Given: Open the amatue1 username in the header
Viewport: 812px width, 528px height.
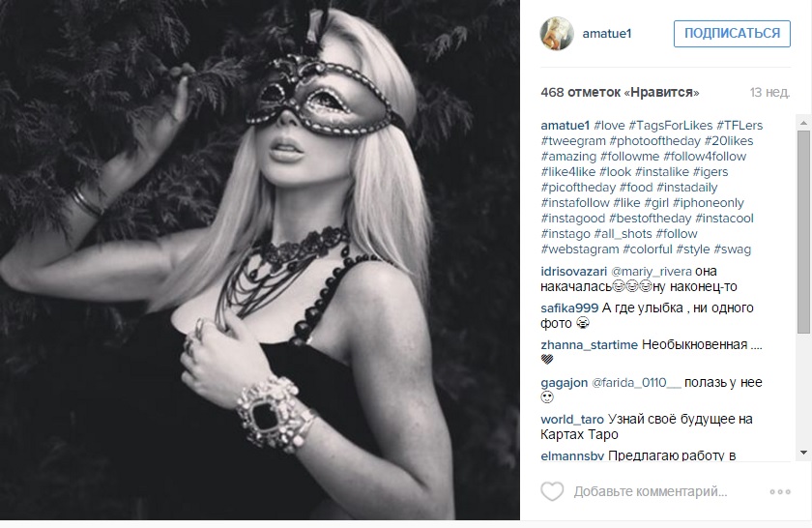Looking at the screenshot, I should [607, 34].
